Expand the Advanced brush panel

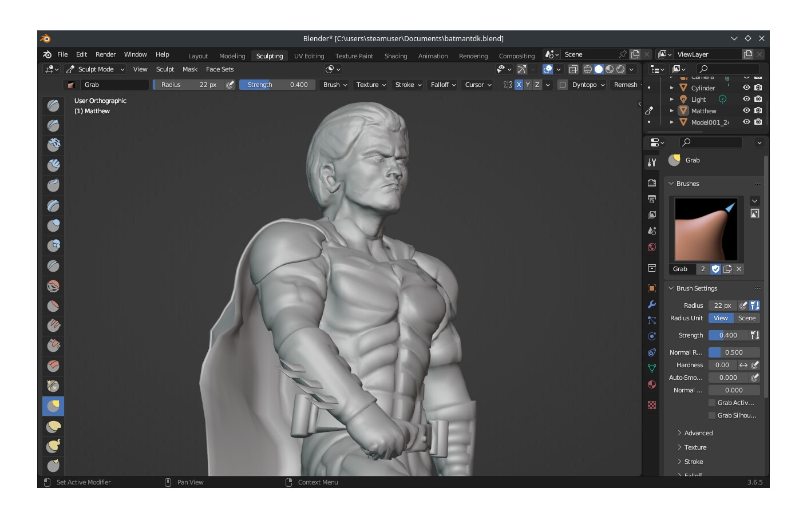698,433
